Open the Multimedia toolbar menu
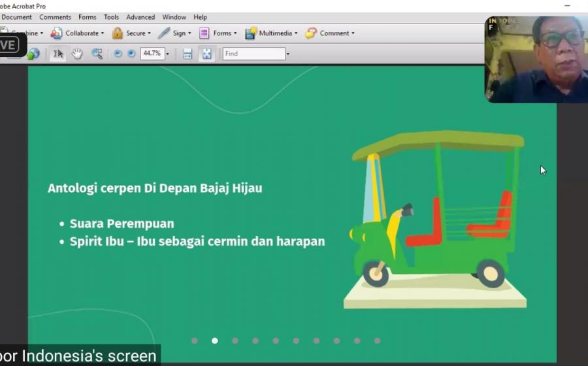The image size is (588, 366). click(x=272, y=33)
